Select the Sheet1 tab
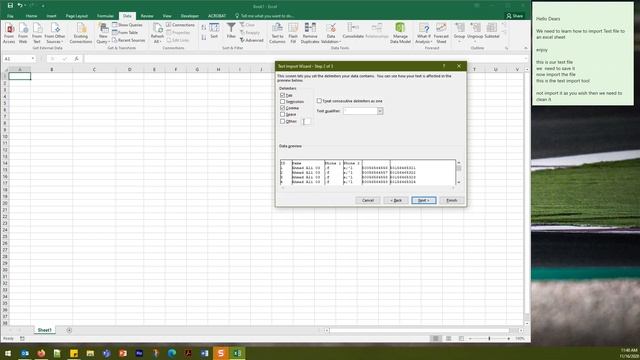 click(44, 330)
